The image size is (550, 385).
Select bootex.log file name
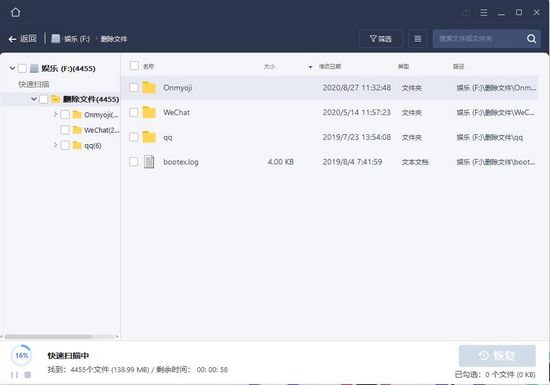coord(181,162)
